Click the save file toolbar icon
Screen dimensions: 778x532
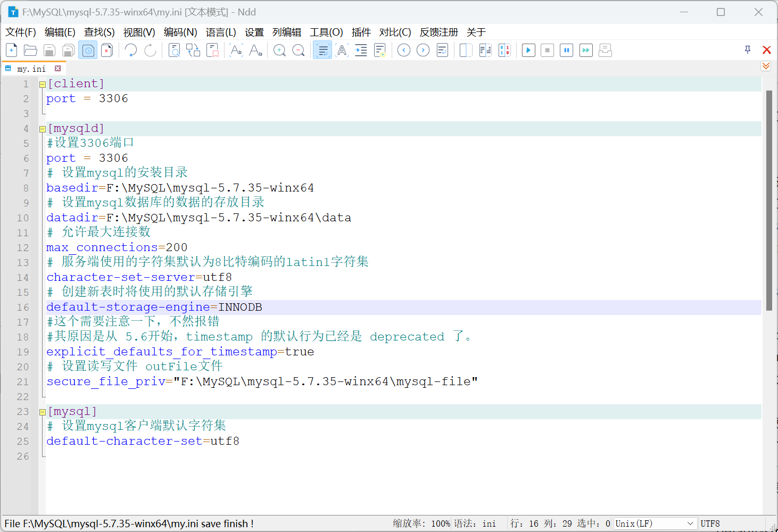[x=49, y=51]
